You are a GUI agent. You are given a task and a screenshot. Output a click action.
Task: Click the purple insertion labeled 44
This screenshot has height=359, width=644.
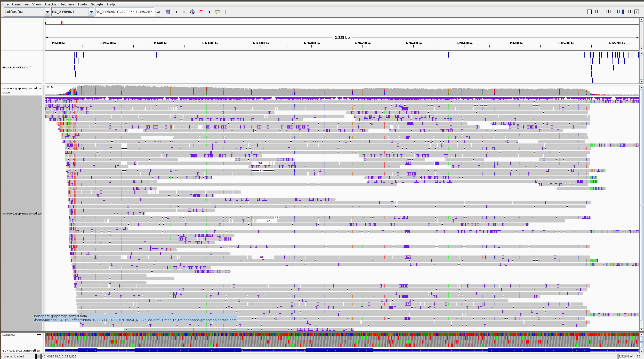[x=408, y=304]
